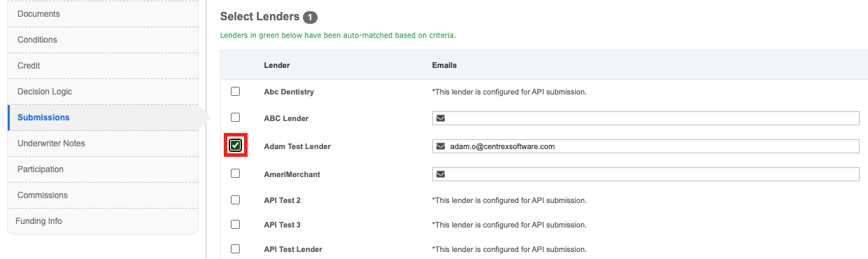The height and width of the screenshot is (259, 868).
Task: Go to Commissions in sidebar
Action: click(x=103, y=195)
